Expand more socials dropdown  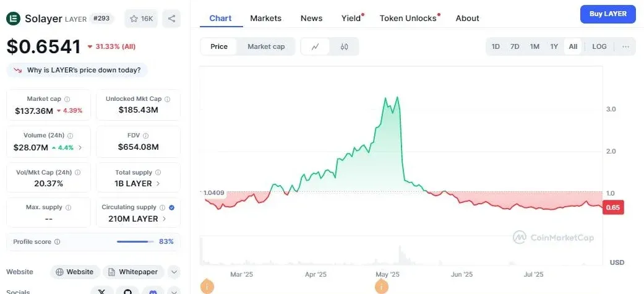point(174,291)
